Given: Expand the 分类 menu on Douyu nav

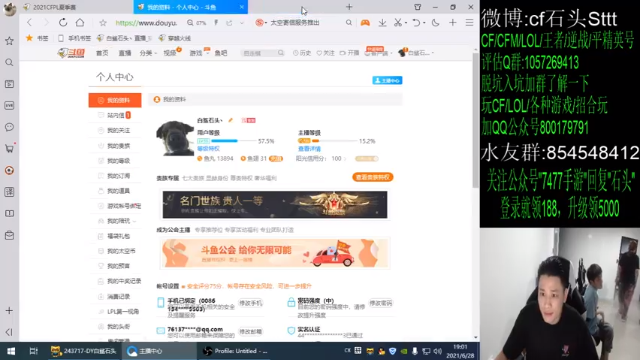Looking at the screenshot, I should [148, 53].
